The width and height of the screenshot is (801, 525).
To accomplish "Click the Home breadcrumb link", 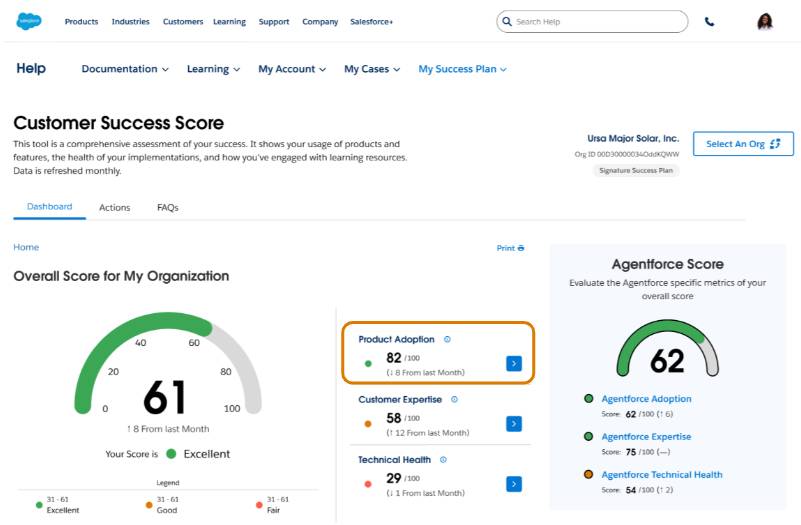I will click(26, 247).
